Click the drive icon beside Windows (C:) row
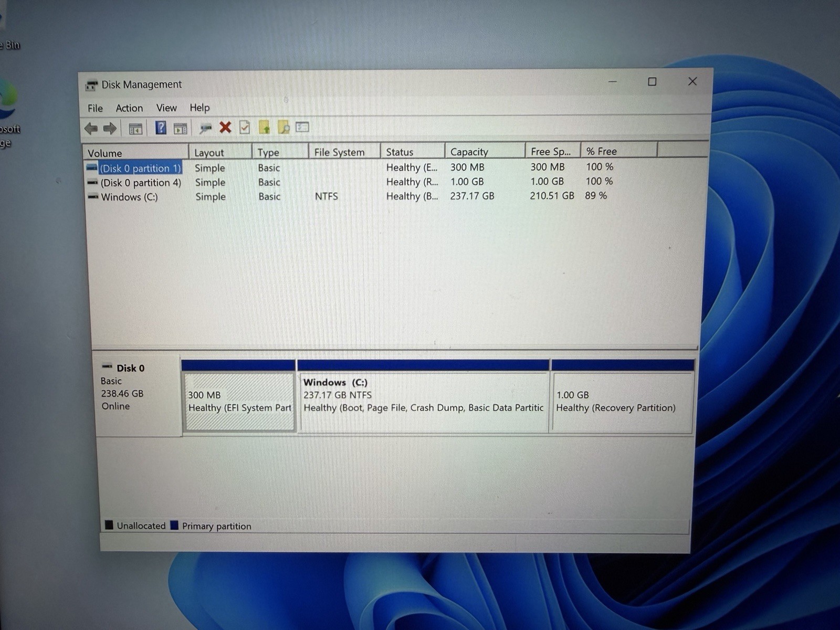 [x=93, y=197]
